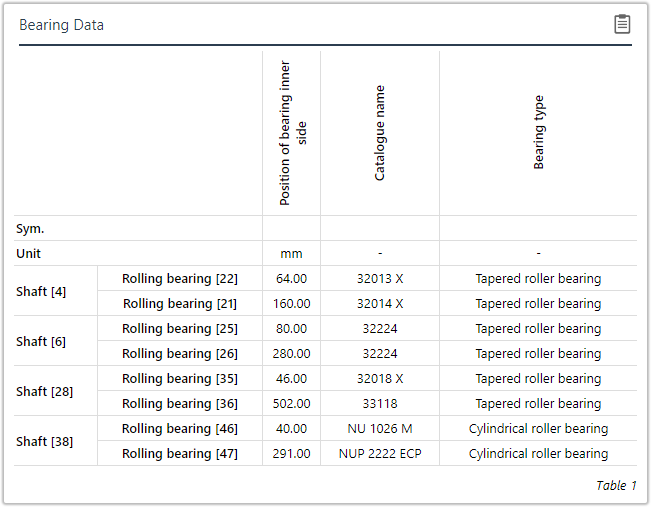Open Rolling bearing [21] entry
The image size is (652, 508).
[x=180, y=304]
